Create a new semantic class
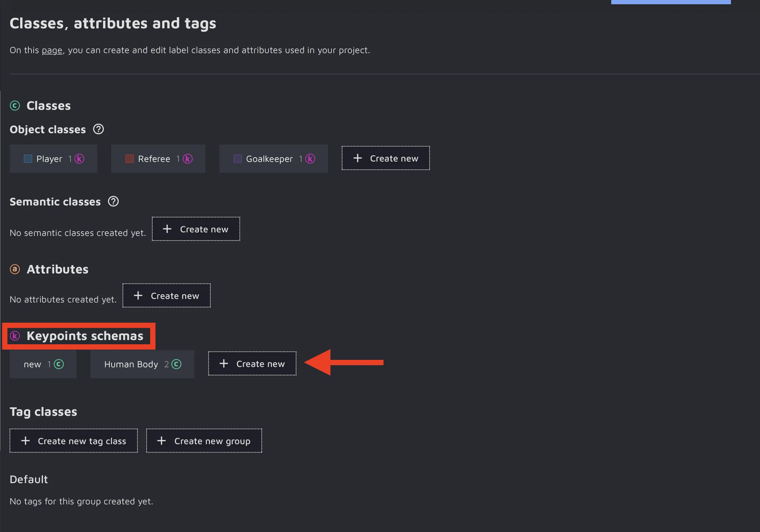This screenshot has width=760, height=532. point(196,229)
